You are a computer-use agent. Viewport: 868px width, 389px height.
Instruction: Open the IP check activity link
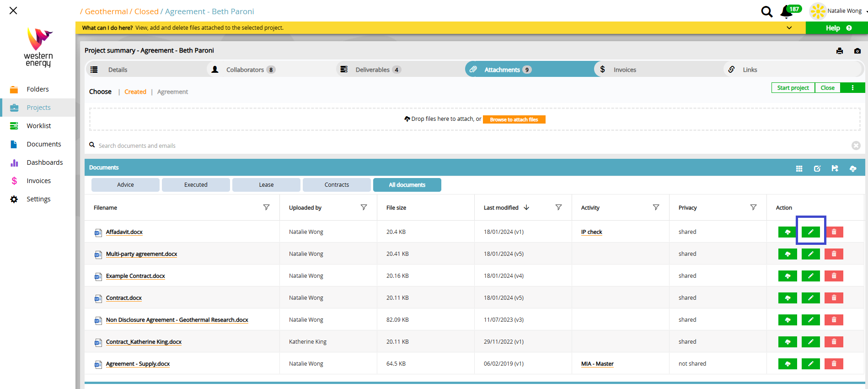[591, 232]
